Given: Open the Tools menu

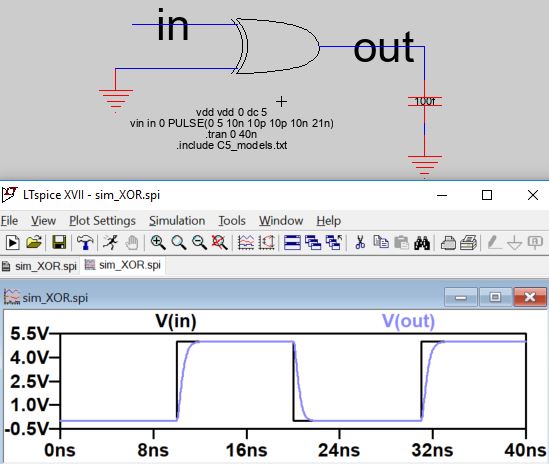Looking at the screenshot, I should pyautogui.click(x=232, y=221).
